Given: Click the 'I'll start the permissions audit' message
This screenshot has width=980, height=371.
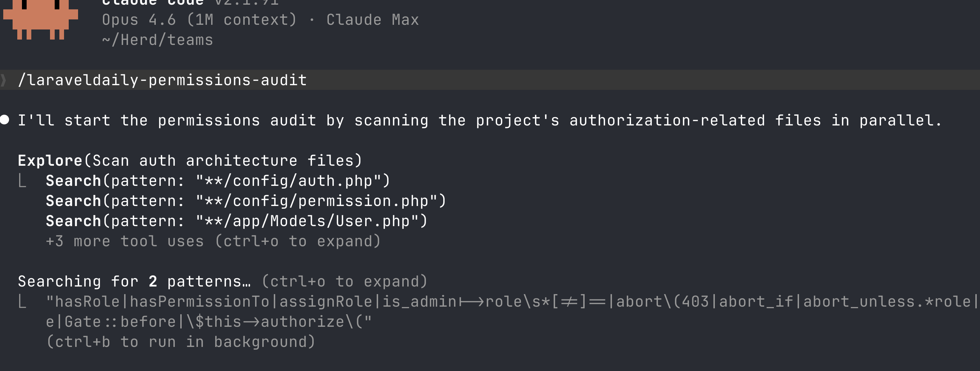Looking at the screenshot, I should pos(479,120).
